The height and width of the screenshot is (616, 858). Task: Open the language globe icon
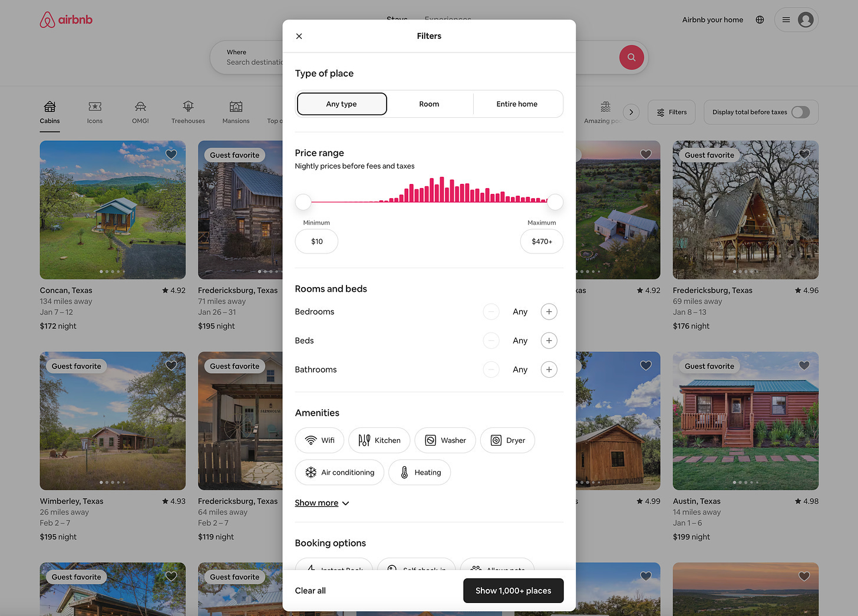[760, 19]
